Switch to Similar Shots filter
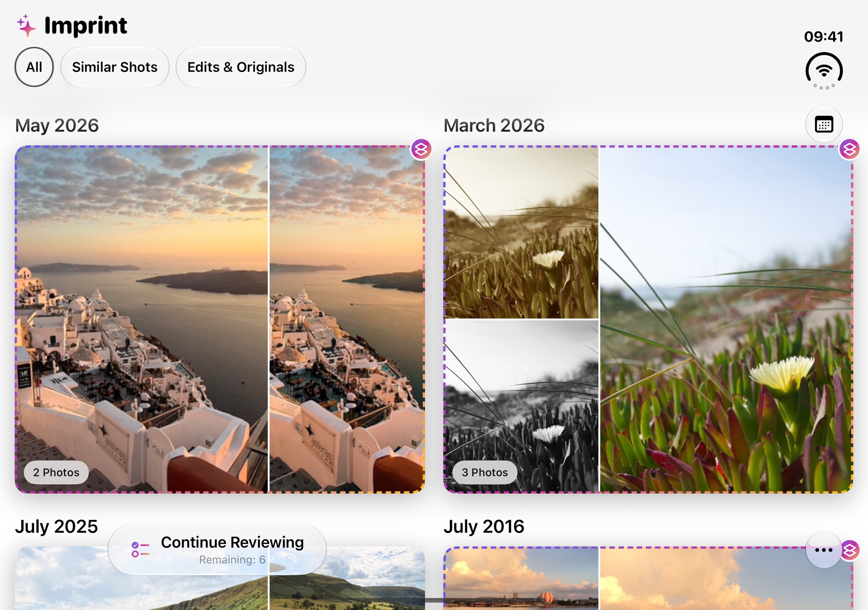This screenshot has width=868, height=610. point(115,67)
